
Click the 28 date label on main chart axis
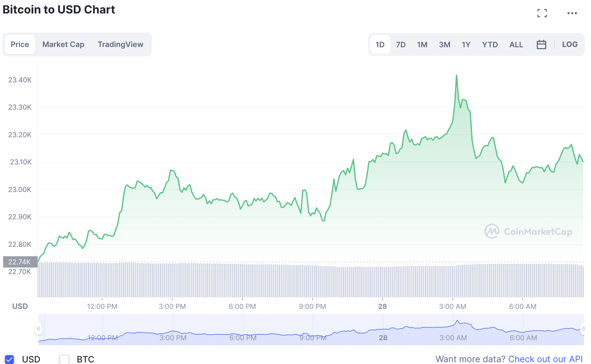click(x=382, y=306)
